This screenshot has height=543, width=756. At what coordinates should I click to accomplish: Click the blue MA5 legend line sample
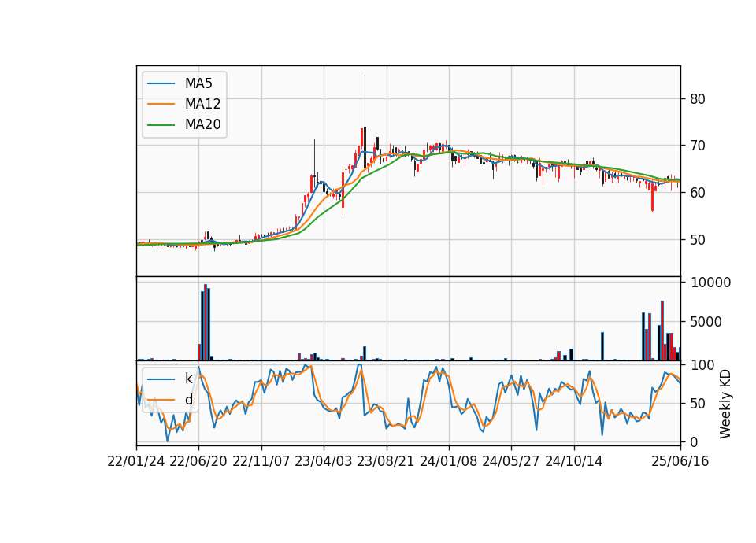click(x=161, y=84)
